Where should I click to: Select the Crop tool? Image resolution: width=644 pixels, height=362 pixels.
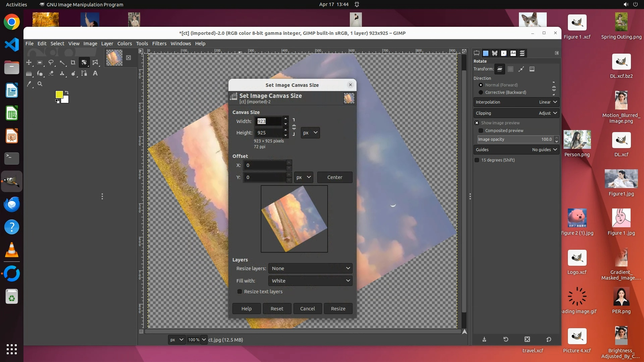pyautogui.click(x=73, y=62)
